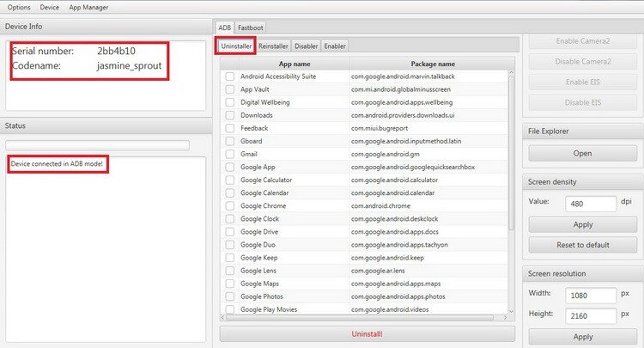Click 'Device connected in ADB mode!' message
644x348 pixels.
pos(57,163)
